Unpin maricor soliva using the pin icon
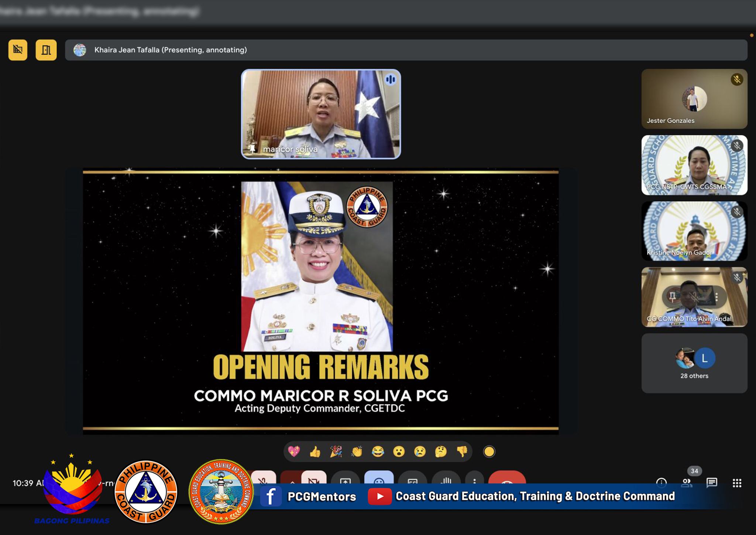The height and width of the screenshot is (535, 756). (252, 149)
